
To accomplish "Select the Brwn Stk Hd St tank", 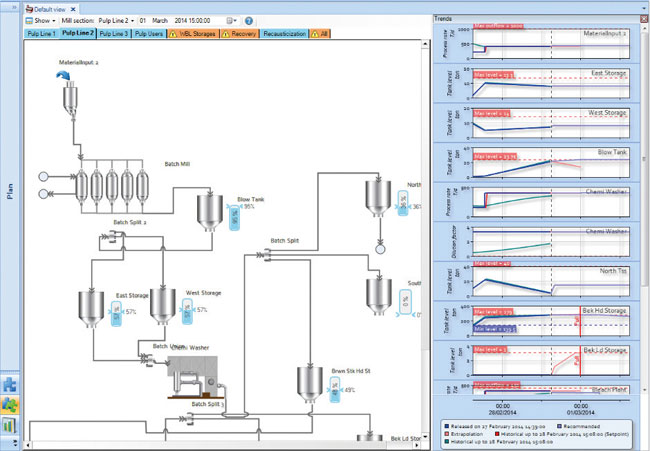I will pos(308,384).
